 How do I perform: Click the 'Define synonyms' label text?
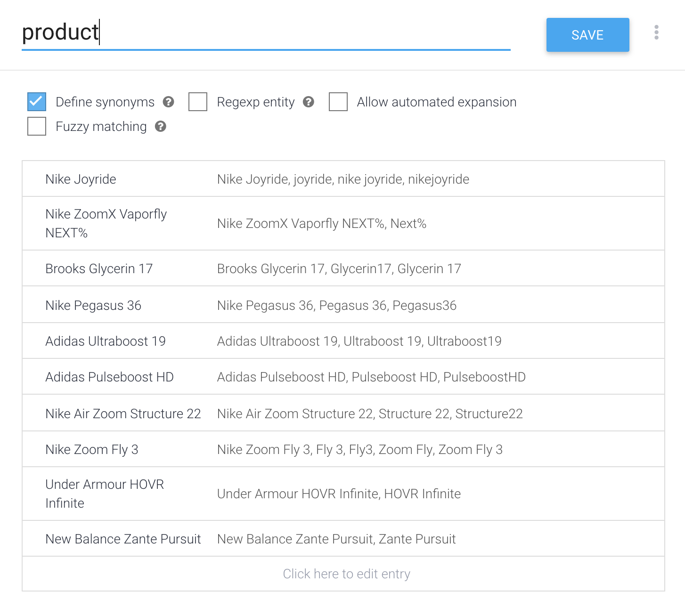[105, 102]
